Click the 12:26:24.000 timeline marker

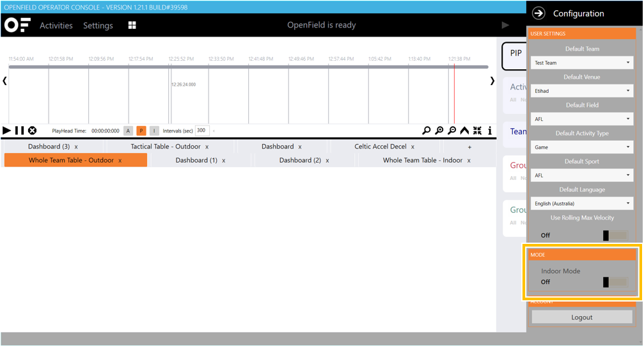tap(184, 85)
